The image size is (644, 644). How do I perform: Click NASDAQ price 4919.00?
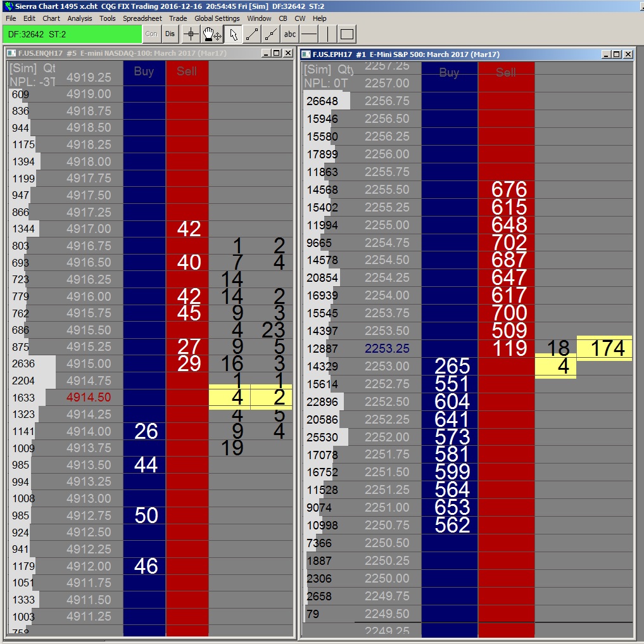89,94
